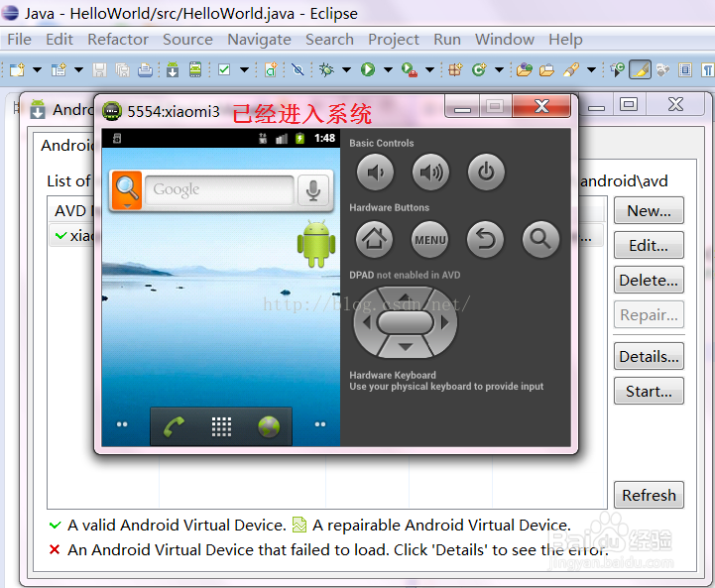The height and width of the screenshot is (588, 715).
Task: Open the Navigate menu
Action: pyautogui.click(x=260, y=40)
